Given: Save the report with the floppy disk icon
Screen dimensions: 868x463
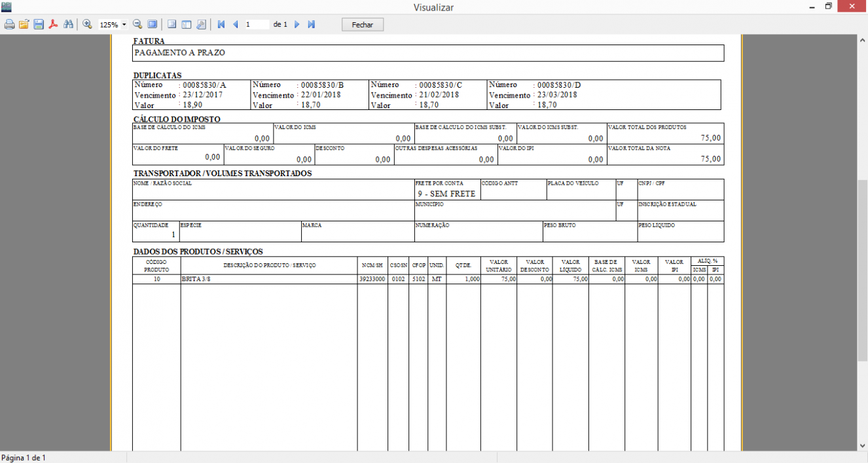Looking at the screenshot, I should click(x=39, y=24).
